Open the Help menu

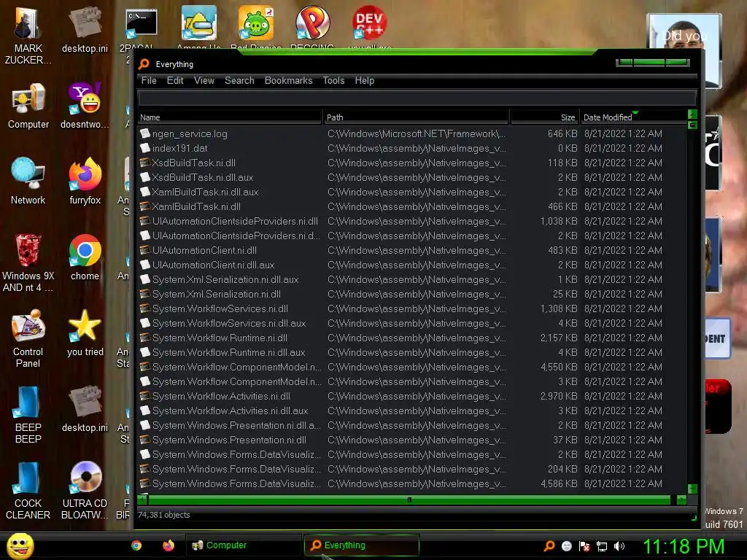coord(365,80)
